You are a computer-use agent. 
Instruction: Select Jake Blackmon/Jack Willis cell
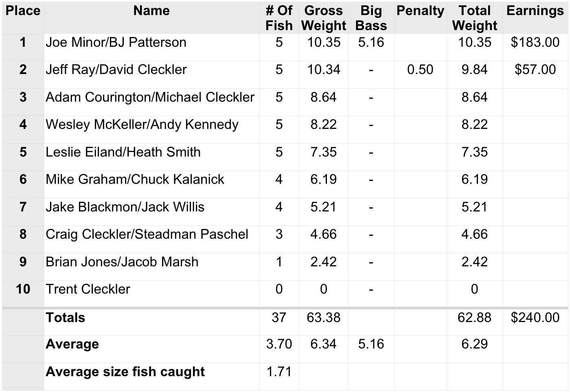click(125, 207)
